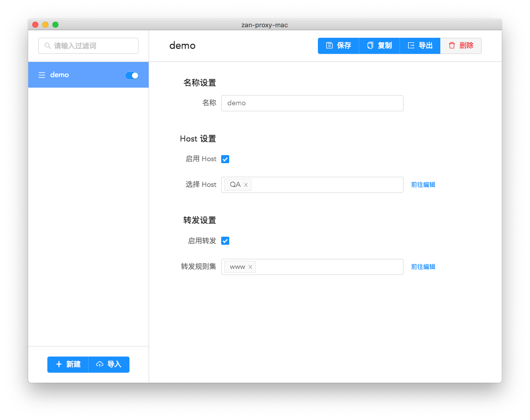The image size is (530, 420).
Task: Remove the QA host tag
Action: [x=246, y=185]
